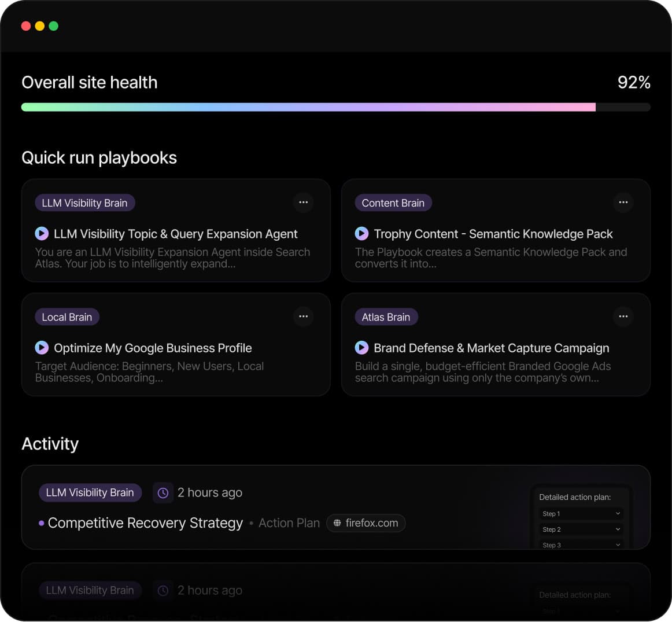Click the clock icon next to 2 hours ago

(x=163, y=493)
